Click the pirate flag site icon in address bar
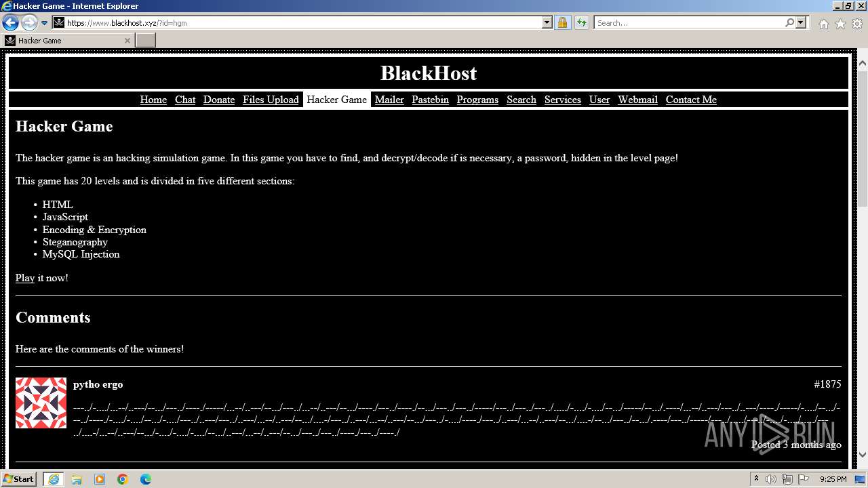The height and width of the screenshot is (488, 868). point(59,23)
